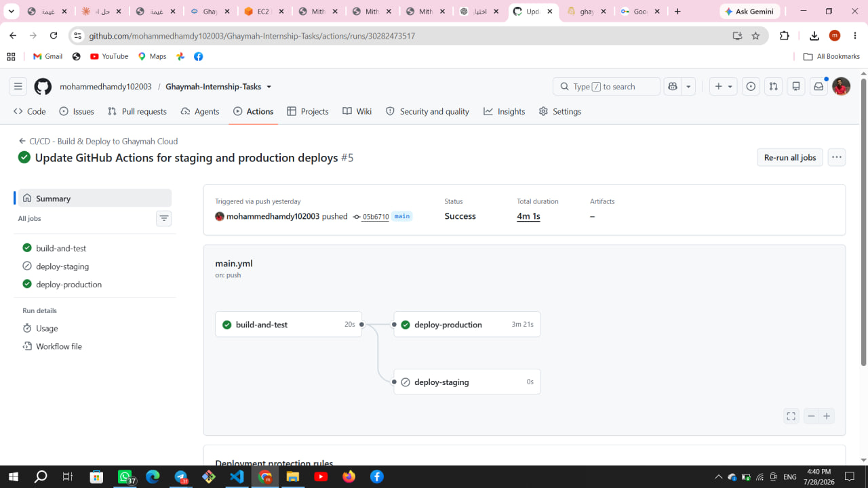Go back to CI/CD - Build & Deploy workflow

98,141
